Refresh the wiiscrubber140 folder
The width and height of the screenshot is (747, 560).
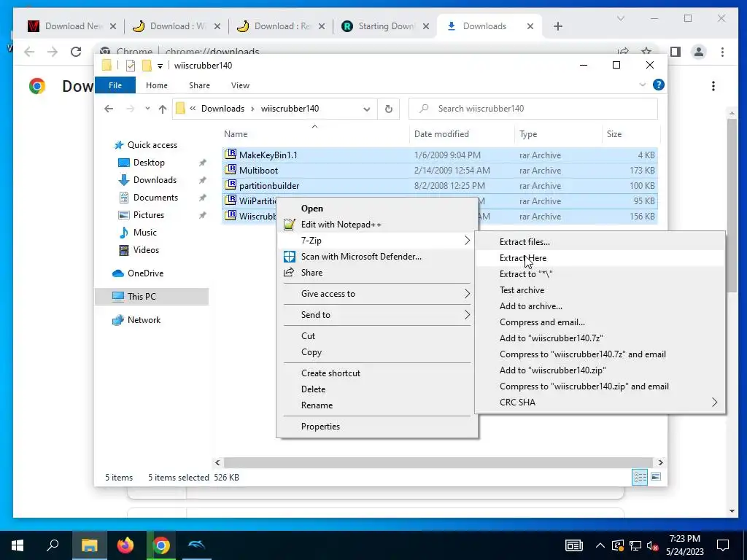[x=389, y=109]
